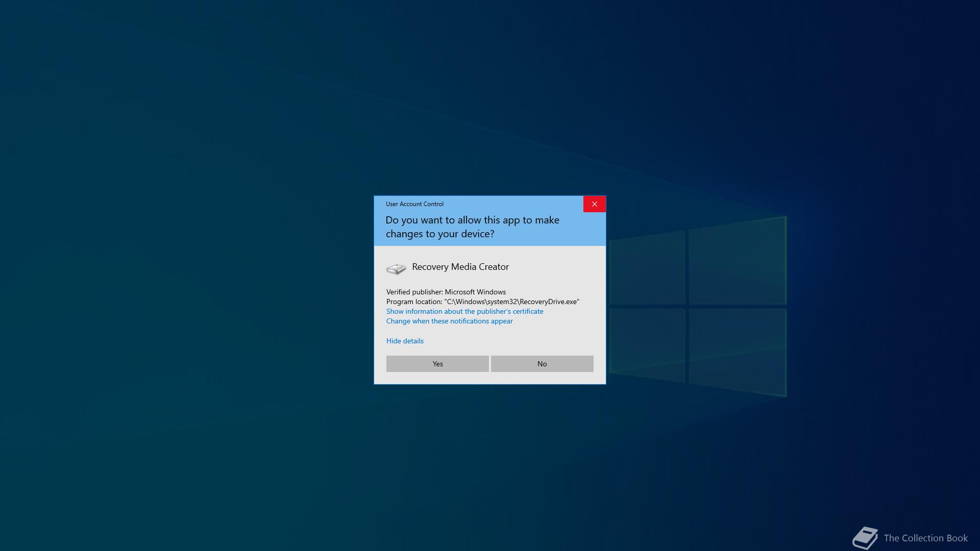Click the User Account Control title text
The height and width of the screenshot is (551, 980).
[414, 204]
